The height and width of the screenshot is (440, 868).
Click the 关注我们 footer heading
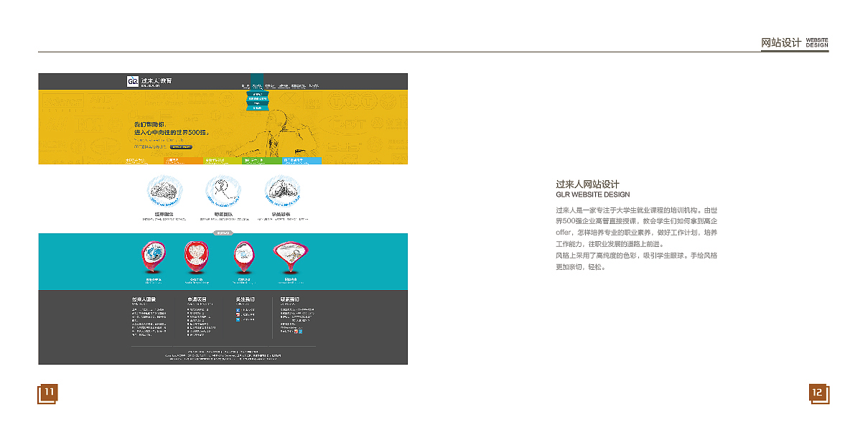[x=245, y=299]
